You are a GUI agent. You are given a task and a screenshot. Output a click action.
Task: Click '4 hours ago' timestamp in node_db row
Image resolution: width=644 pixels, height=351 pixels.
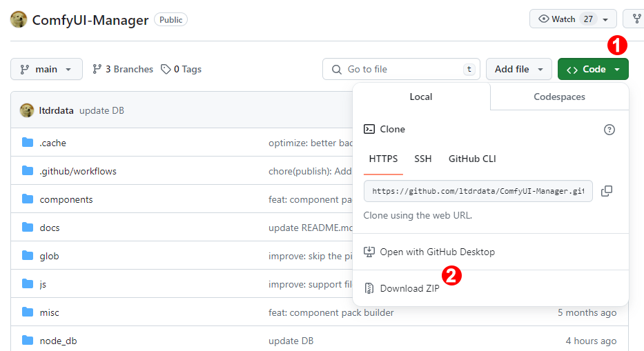pos(591,341)
